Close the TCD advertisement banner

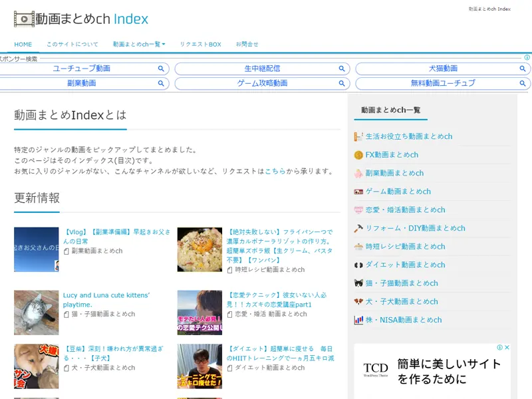[x=507, y=348]
